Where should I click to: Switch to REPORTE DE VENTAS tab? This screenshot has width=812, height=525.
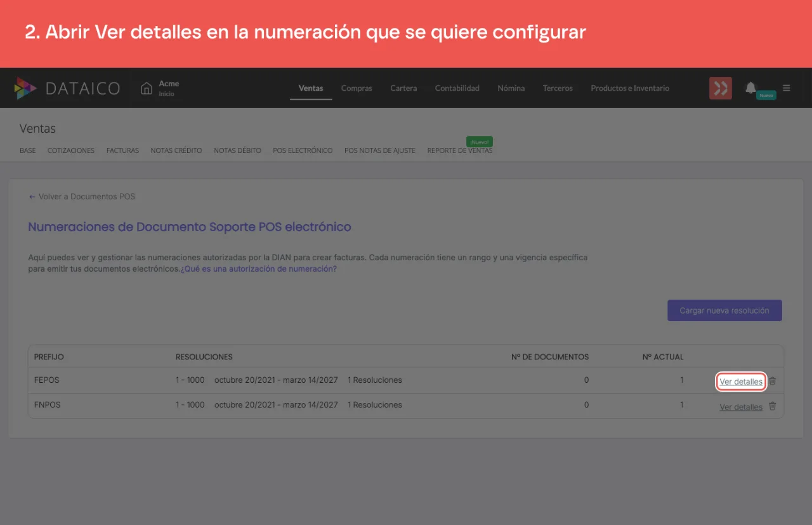(460, 150)
